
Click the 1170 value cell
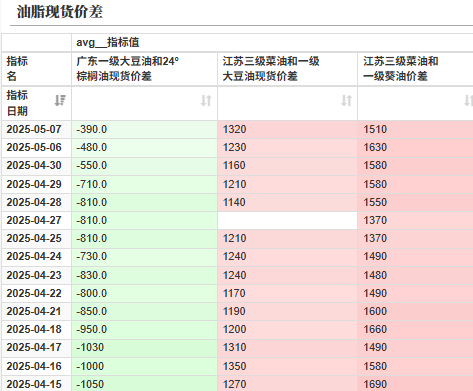coord(287,293)
